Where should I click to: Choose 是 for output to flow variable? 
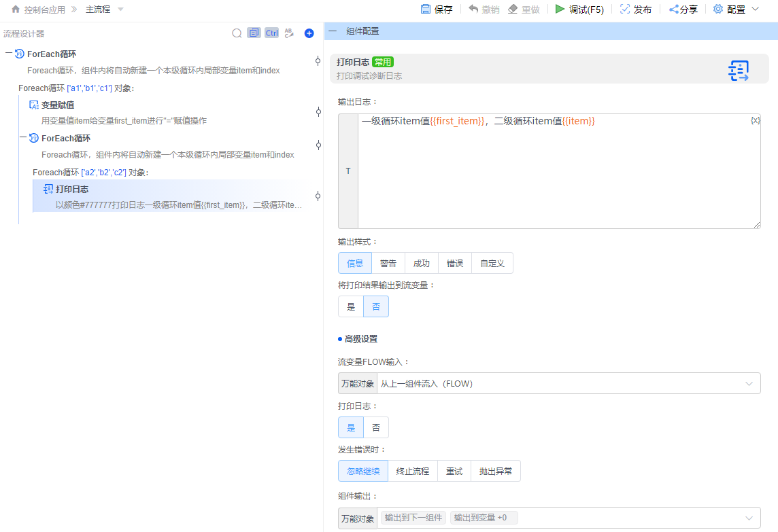351,306
